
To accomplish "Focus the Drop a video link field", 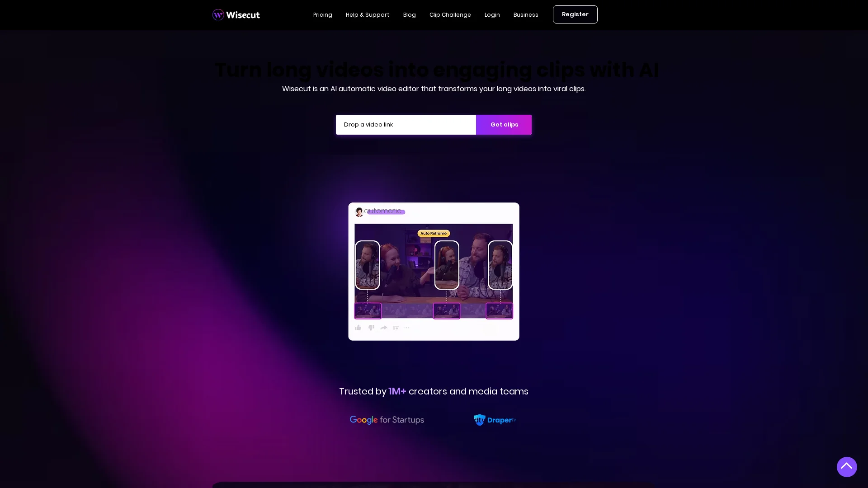I will tap(406, 125).
